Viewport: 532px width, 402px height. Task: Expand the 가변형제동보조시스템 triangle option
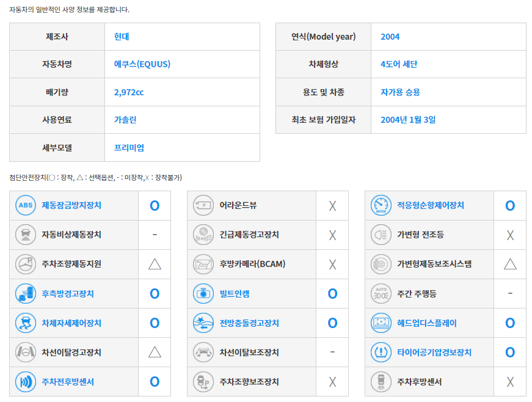[x=510, y=264]
